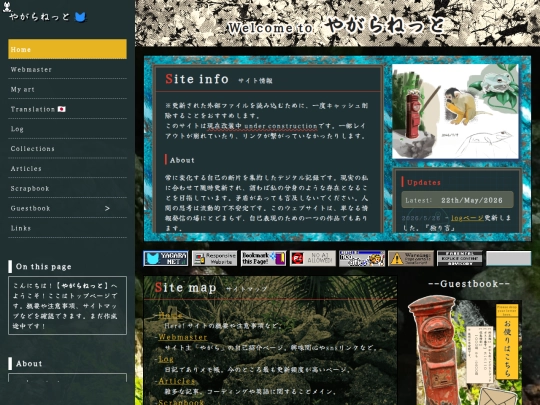Image resolution: width=540 pixels, height=405 pixels.
Task: Click the Japan flag icon beside Translation
Action: pos(62,109)
